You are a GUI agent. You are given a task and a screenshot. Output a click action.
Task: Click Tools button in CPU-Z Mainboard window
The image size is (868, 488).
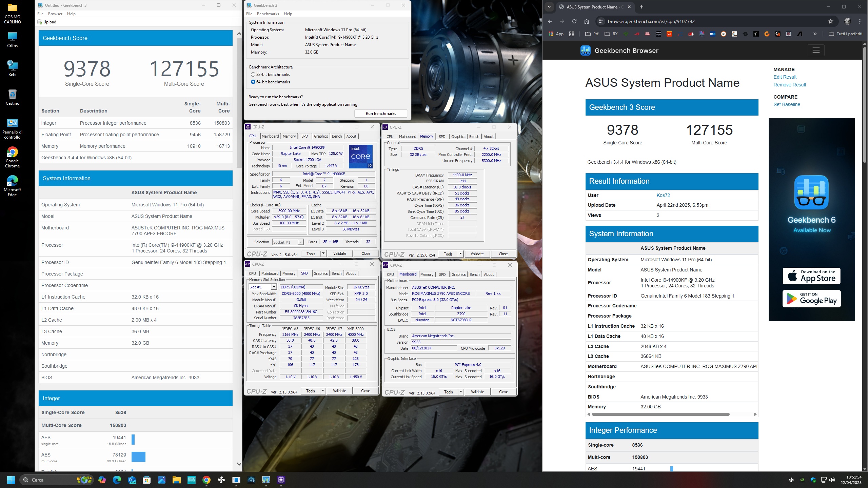[448, 392]
